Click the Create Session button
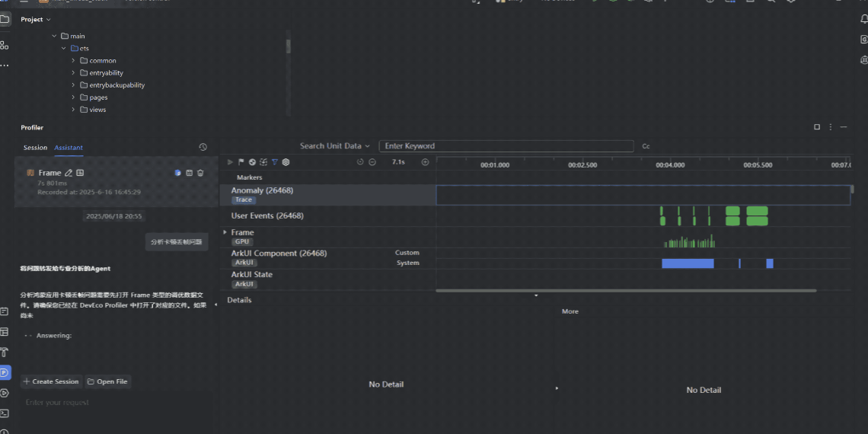This screenshot has height=434, width=868. [51, 381]
